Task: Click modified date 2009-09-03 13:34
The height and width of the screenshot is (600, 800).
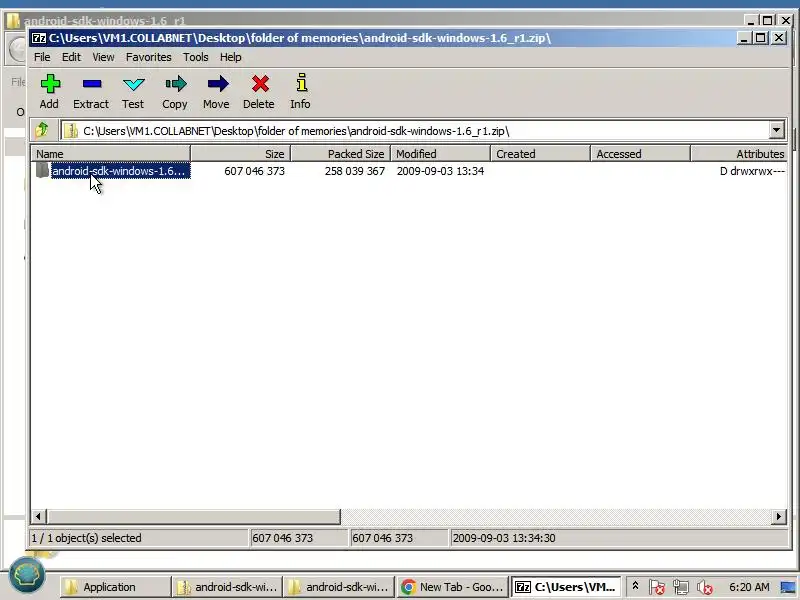Action: (440, 171)
